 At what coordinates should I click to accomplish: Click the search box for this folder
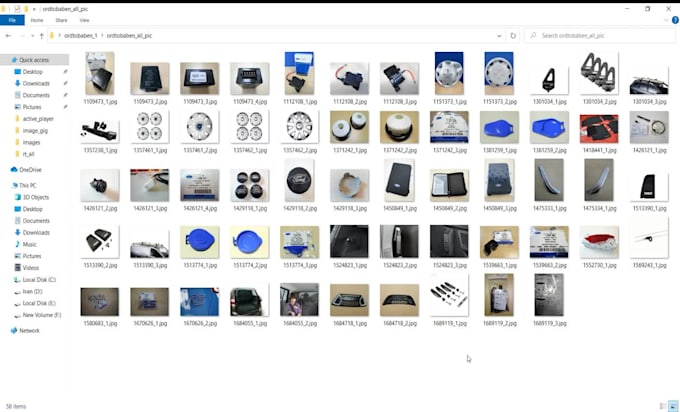coord(599,36)
